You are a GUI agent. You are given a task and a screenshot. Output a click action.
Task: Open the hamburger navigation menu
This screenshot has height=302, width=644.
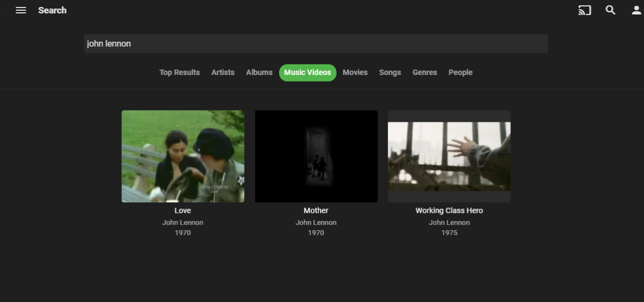tap(21, 10)
